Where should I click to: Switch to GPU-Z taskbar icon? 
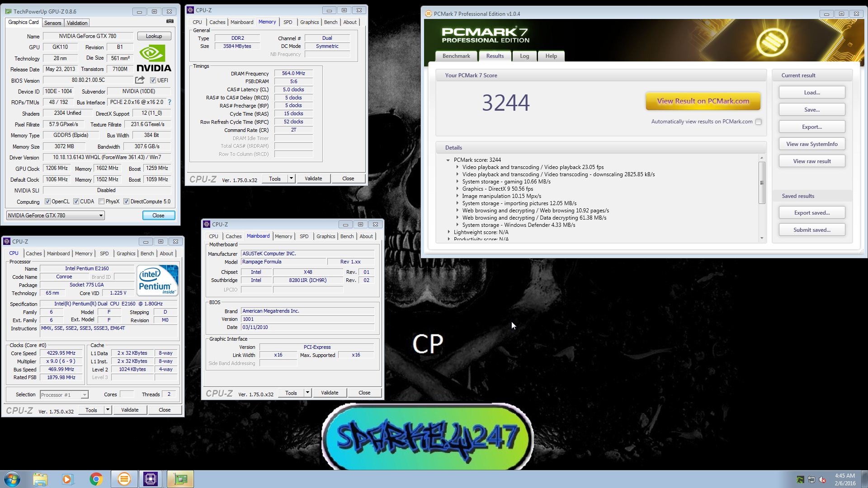[180, 479]
